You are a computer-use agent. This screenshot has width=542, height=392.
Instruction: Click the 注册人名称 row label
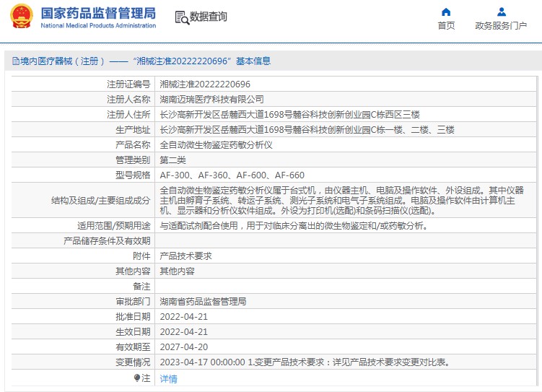(128, 99)
